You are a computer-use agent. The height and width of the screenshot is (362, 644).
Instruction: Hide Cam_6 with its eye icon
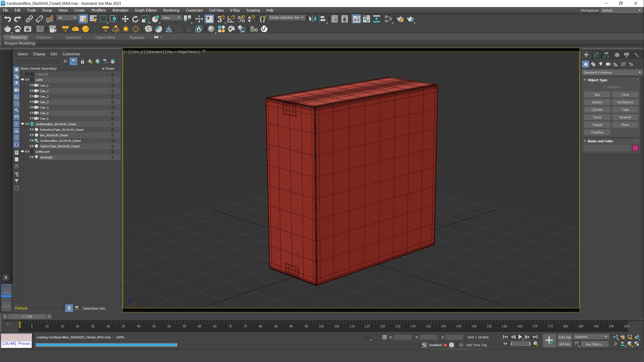(32, 118)
